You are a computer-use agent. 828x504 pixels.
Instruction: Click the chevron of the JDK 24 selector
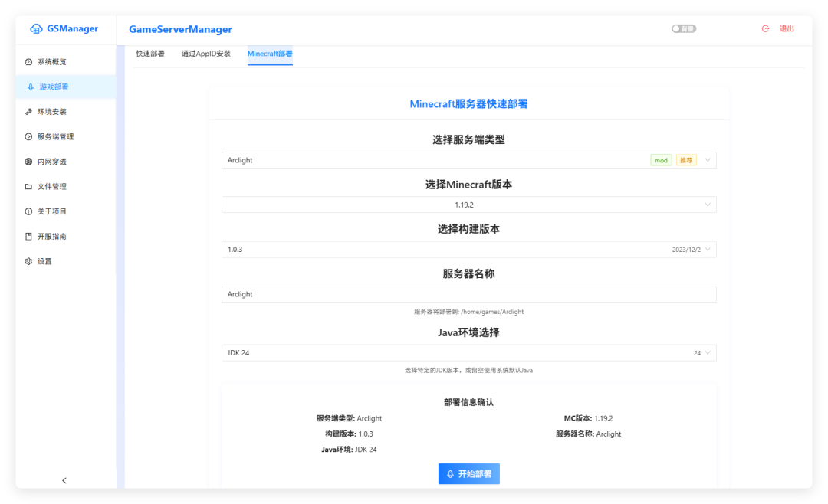pyautogui.click(x=708, y=352)
